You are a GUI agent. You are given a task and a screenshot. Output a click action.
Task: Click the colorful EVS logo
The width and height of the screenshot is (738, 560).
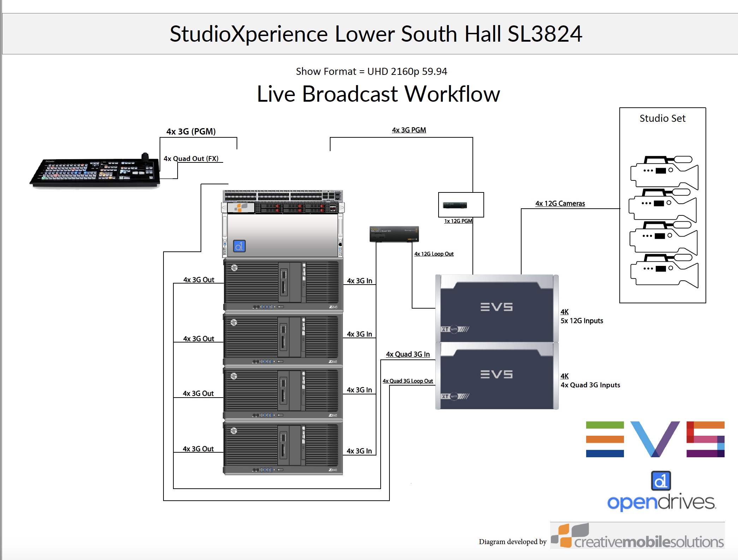tap(655, 439)
